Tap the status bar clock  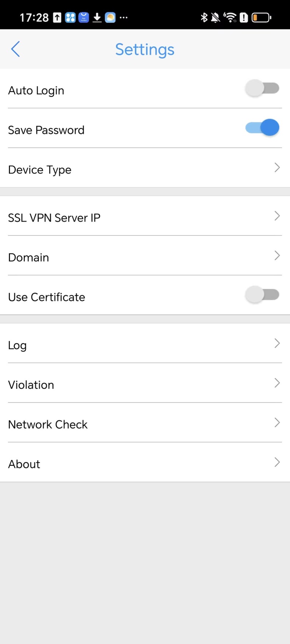[x=34, y=17]
